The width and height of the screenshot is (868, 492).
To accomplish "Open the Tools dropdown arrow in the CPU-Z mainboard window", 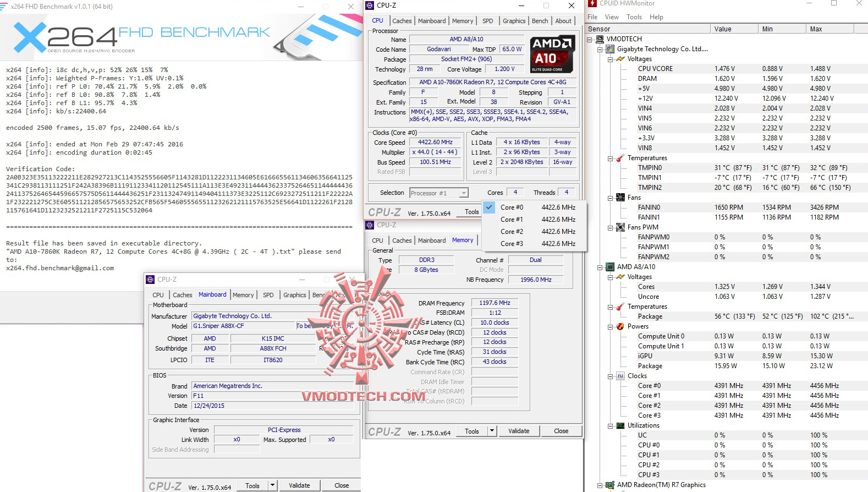I will coord(272,485).
